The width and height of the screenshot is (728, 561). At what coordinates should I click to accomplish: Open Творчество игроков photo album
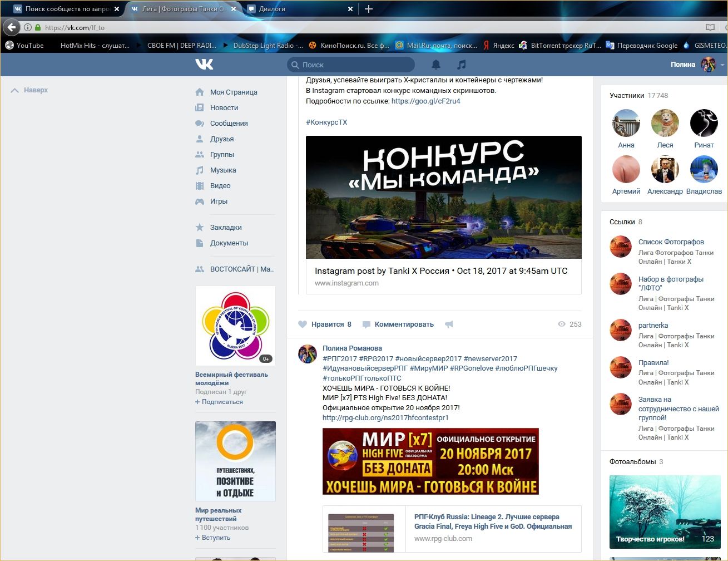pos(665,512)
